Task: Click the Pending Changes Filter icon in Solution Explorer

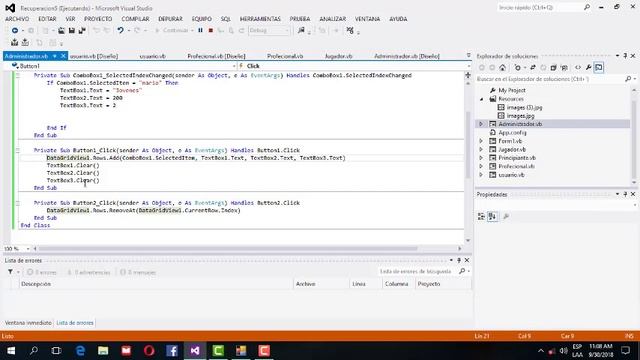Action: pos(518,68)
